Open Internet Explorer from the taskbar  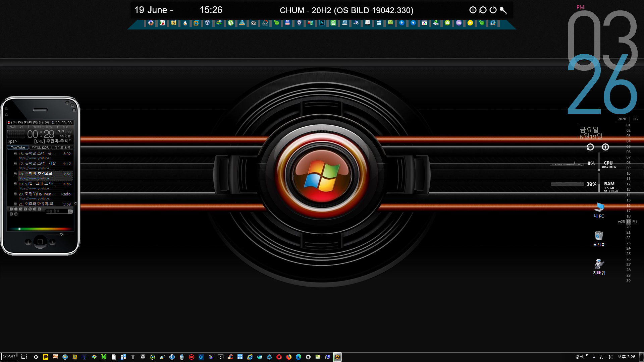[x=250, y=357]
